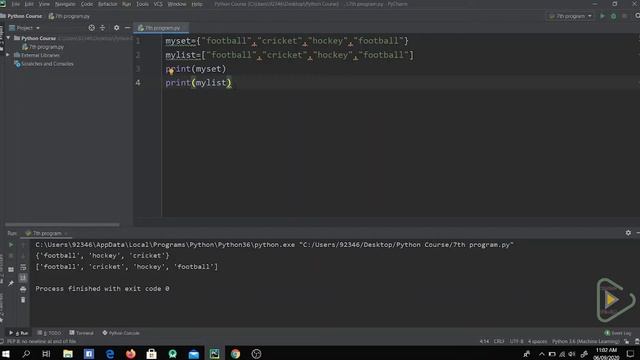Click the collapse all icon in Project panel

click(102, 28)
